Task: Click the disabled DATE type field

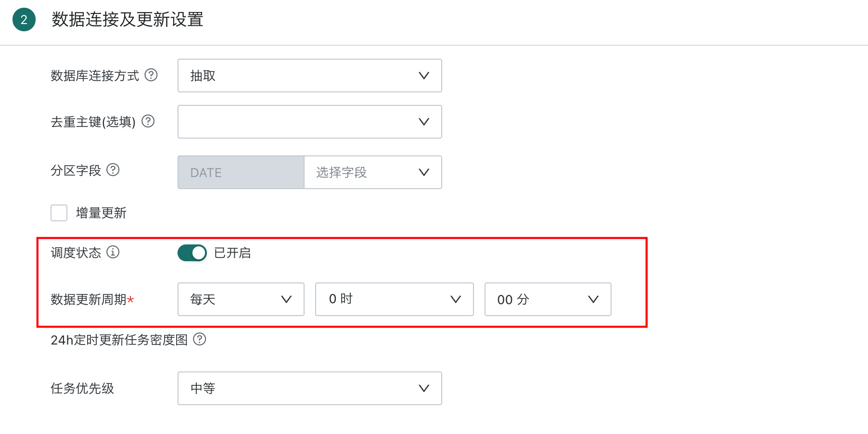Action: click(241, 172)
